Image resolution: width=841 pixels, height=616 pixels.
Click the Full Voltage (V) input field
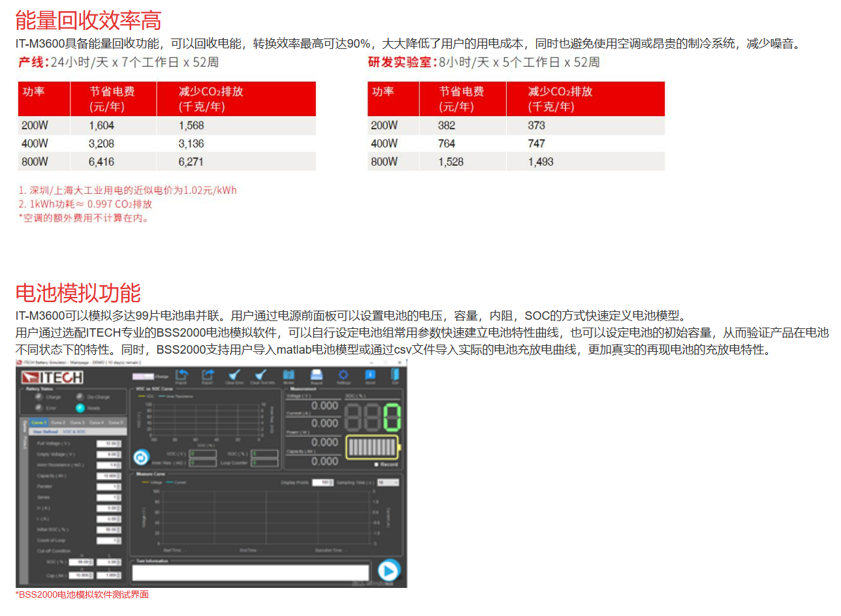(x=108, y=444)
